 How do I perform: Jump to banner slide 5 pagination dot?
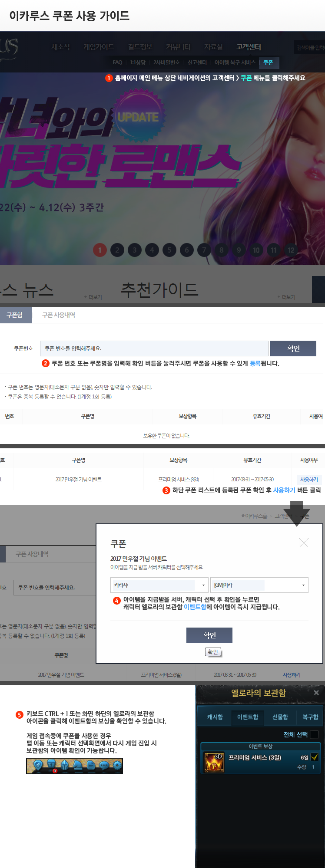(169, 250)
